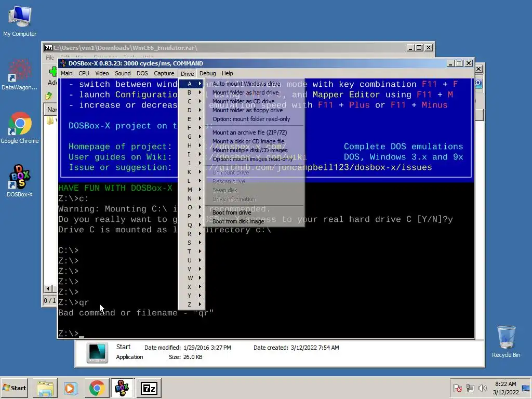
Task: Open the My Computer desktop icon
Action: [x=20, y=21]
